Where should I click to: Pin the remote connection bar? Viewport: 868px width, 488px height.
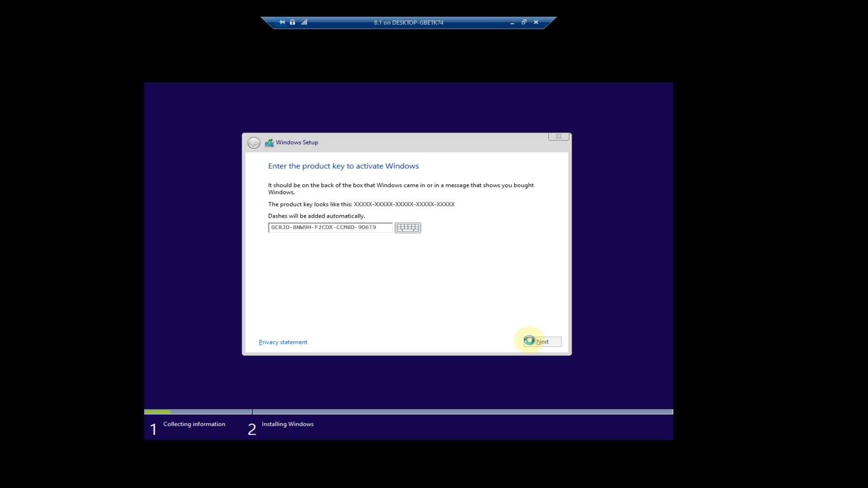[x=282, y=22]
